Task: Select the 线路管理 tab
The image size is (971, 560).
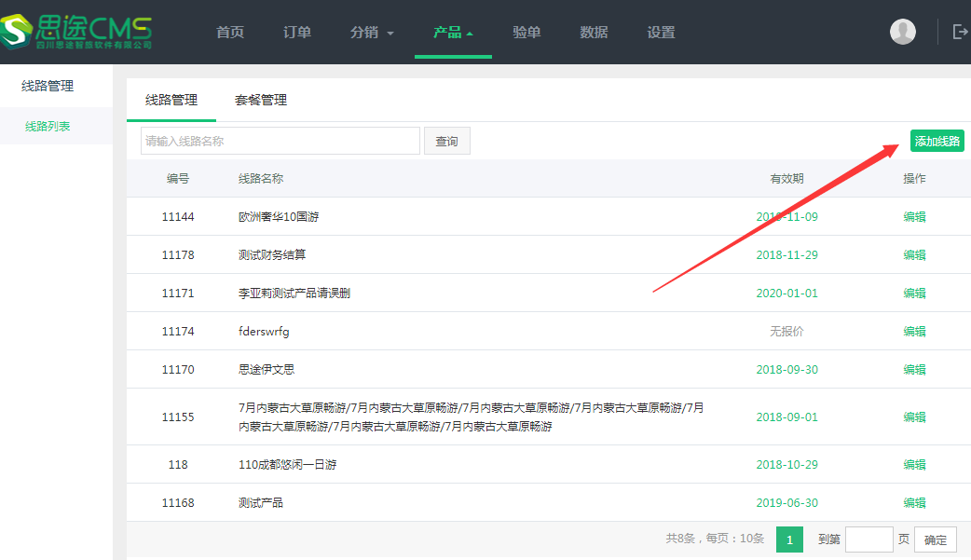Action: point(171,101)
